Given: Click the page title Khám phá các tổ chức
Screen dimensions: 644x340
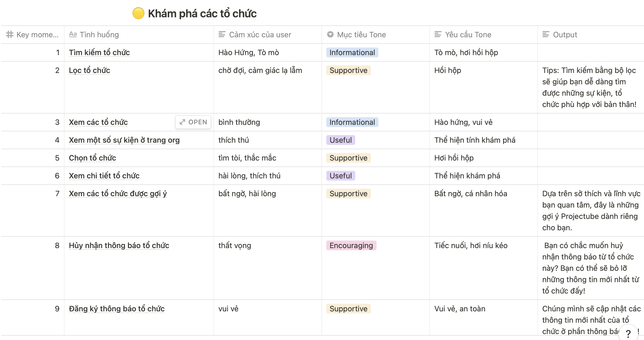Looking at the screenshot, I should click(x=202, y=14).
